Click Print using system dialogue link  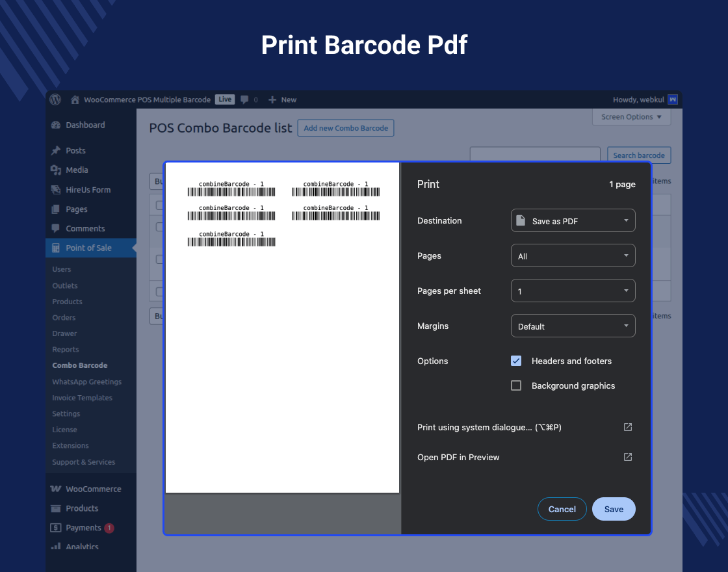[x=489, y=427]
